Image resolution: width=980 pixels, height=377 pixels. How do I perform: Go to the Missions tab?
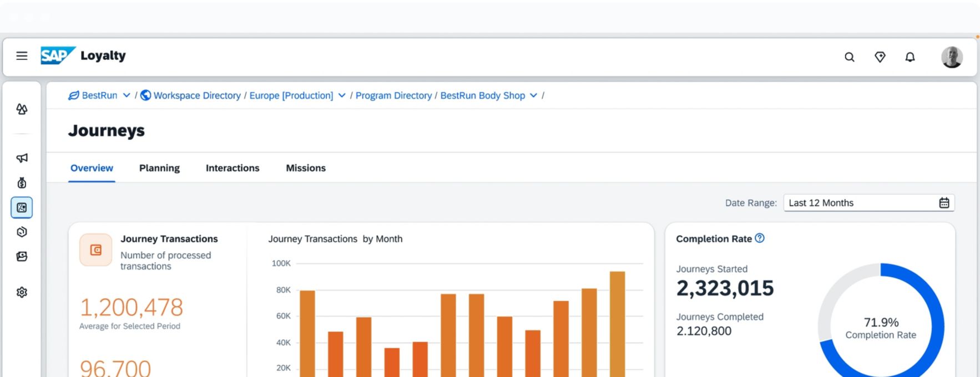305,168
